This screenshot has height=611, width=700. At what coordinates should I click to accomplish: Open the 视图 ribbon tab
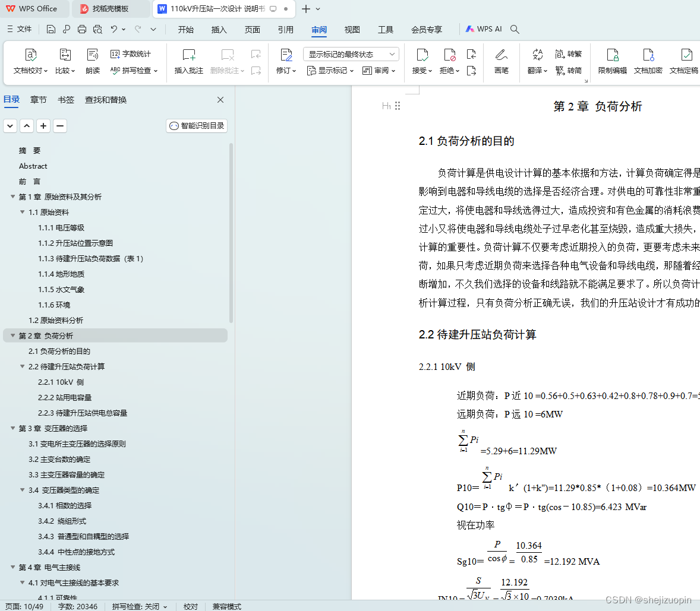(352, 30)
